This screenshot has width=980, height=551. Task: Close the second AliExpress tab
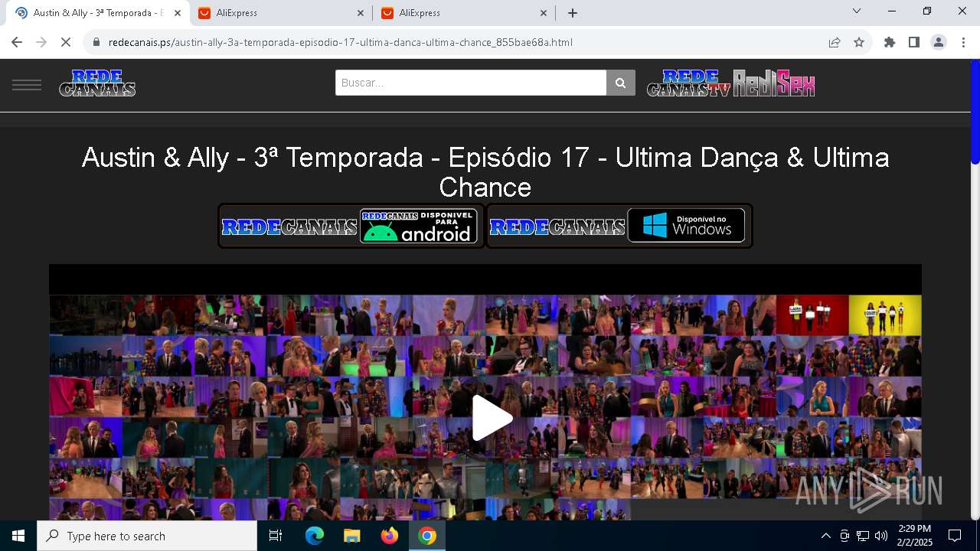pyautogui.click(x=544, y=13)
